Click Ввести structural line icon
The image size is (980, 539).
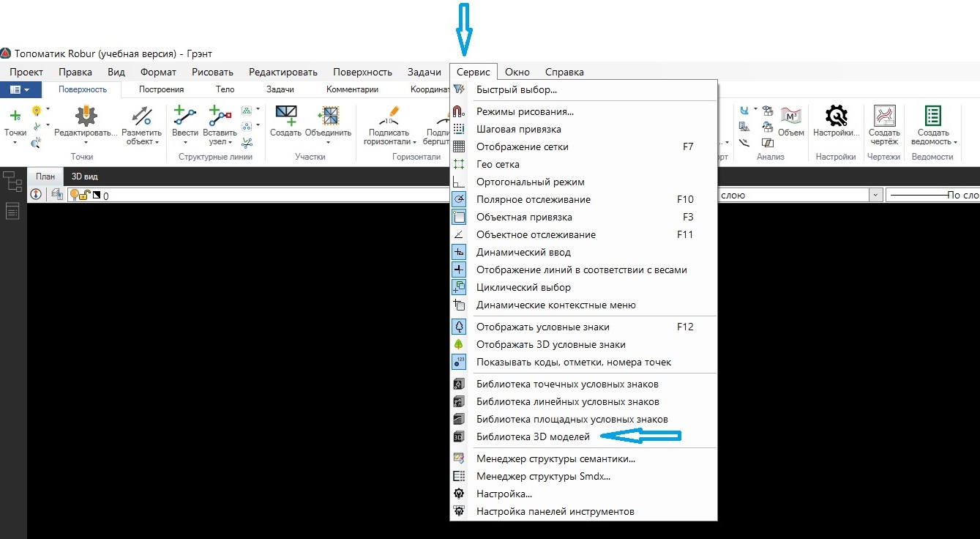pos(184,117)
